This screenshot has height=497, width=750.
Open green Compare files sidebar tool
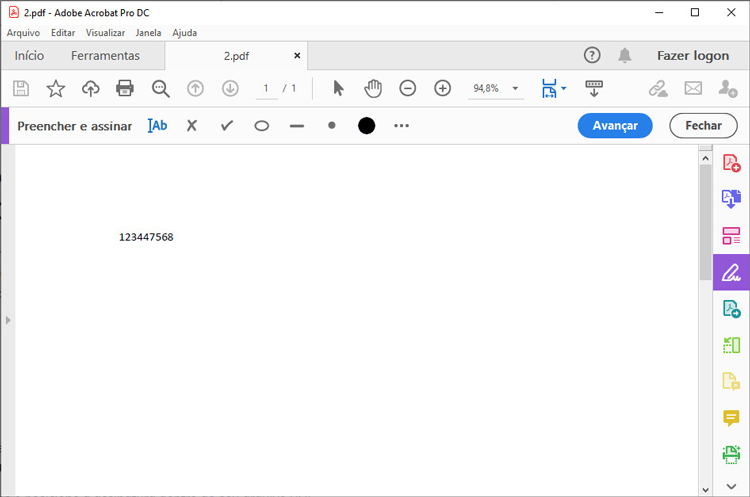point(731,345)
